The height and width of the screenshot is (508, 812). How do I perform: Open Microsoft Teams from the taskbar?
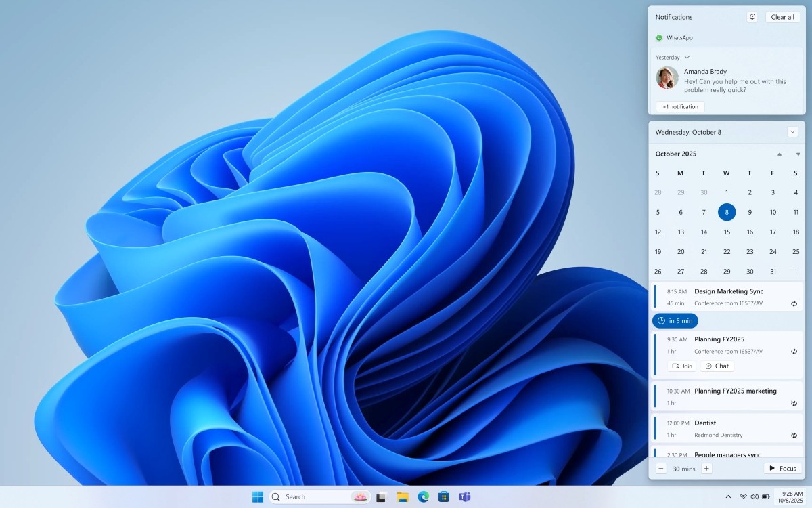pos(466,496)
